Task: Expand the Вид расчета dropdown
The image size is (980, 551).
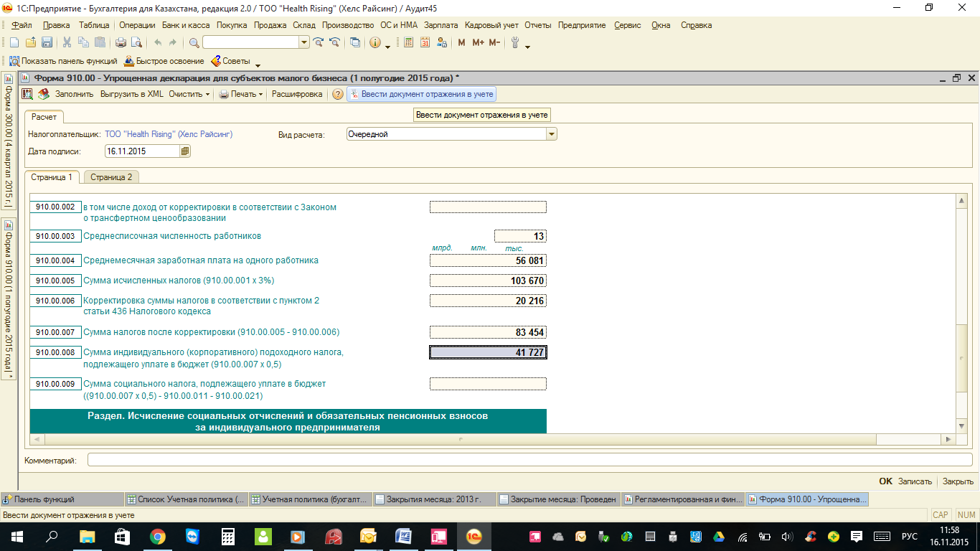Action: pos(552,134)
